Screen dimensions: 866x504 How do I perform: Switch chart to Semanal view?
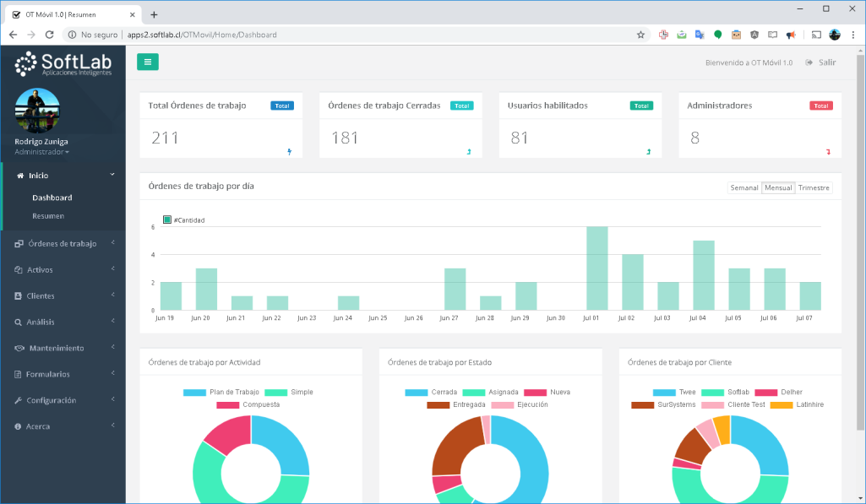(x=744, y=187)
